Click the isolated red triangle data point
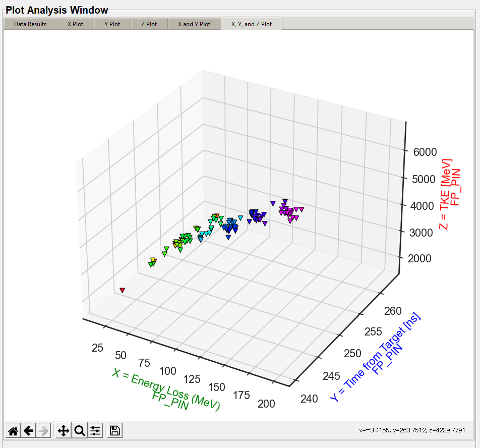This screenshot has height=448, width=480. (122, 290)
